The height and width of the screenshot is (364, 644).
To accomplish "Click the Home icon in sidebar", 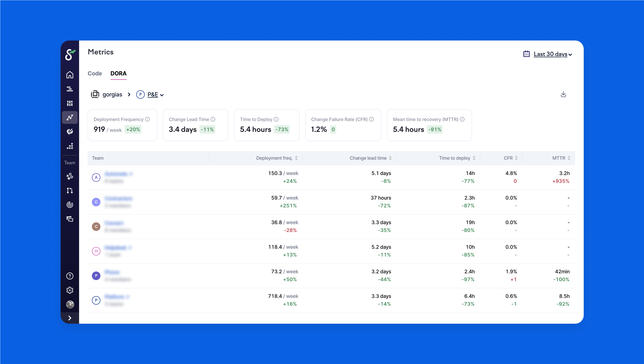I will pos(70,75).
